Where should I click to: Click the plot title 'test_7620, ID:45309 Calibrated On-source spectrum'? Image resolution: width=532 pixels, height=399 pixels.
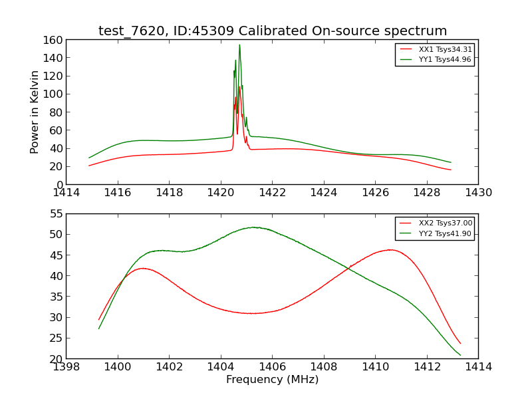click(x=273, y=31)
